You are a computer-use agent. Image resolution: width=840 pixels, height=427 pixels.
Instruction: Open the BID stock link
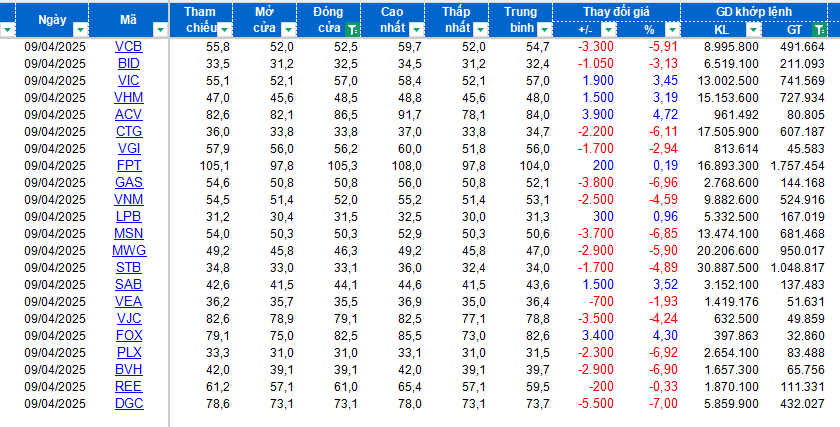[x=129, y=64]
